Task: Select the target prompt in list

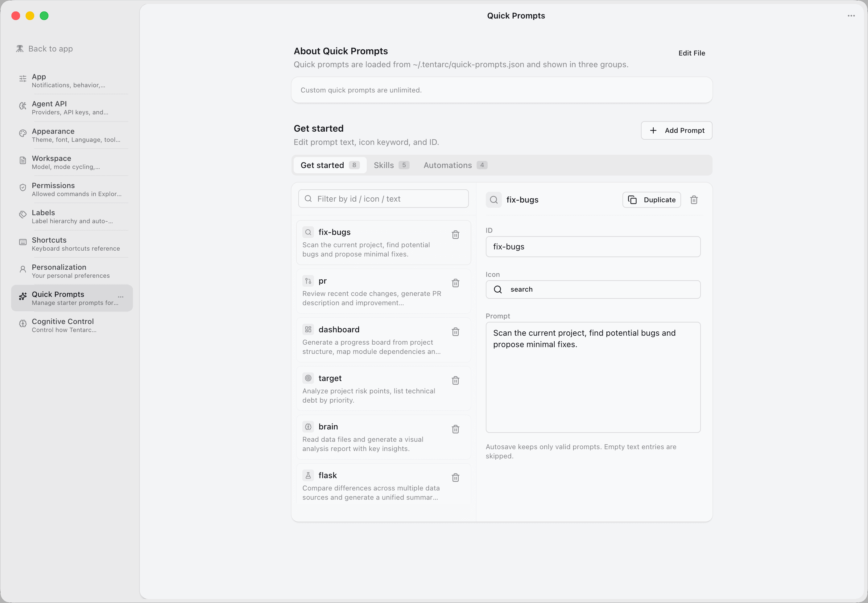Action: [370, 388]
